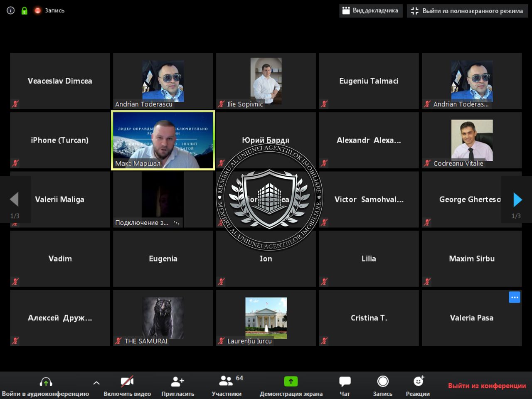Screen dimensions: 532x399
Task: Click muted mic icon on Laurențiu Iurcu tile
Action: coord(221,341)
